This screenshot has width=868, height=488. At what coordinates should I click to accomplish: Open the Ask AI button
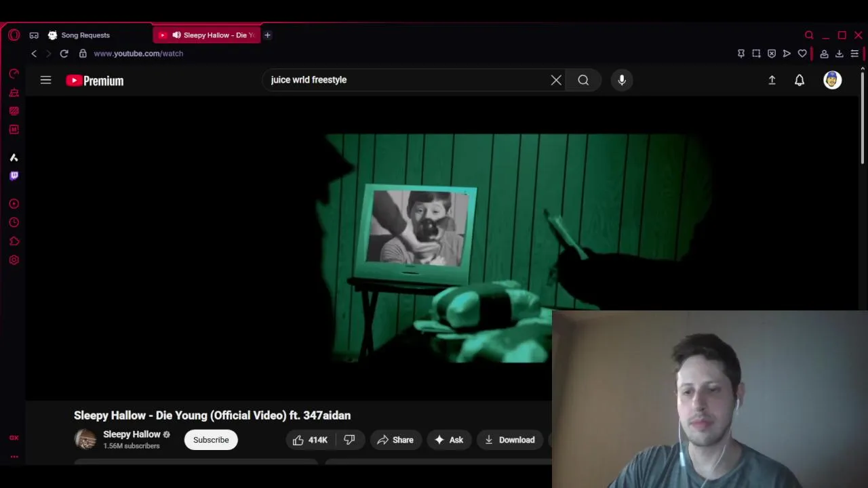pos(449,440)
